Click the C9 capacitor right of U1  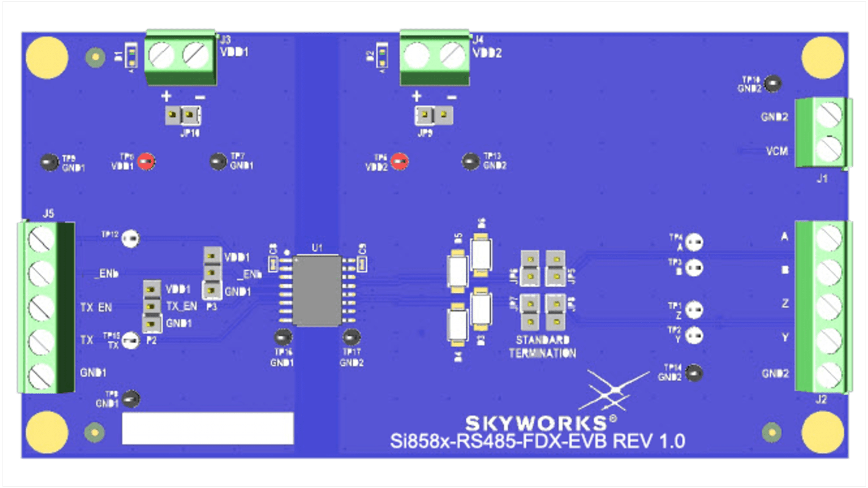[361, 265]
